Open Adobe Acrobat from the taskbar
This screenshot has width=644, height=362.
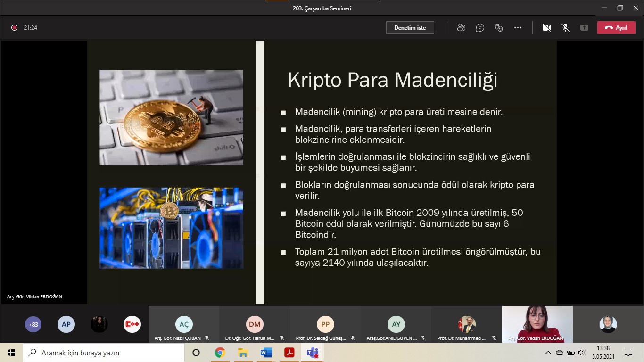point(289,353)
